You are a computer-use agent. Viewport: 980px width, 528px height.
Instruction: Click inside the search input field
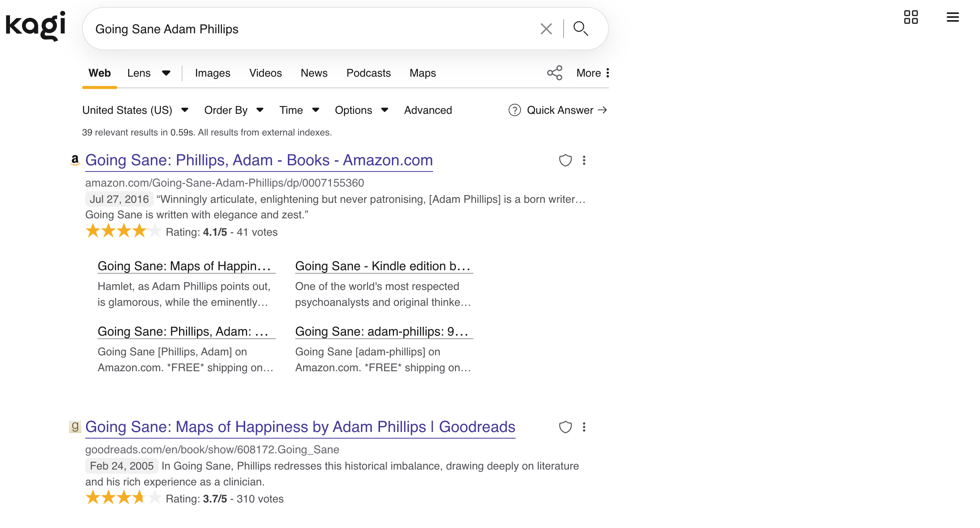(x=310, y=29)
